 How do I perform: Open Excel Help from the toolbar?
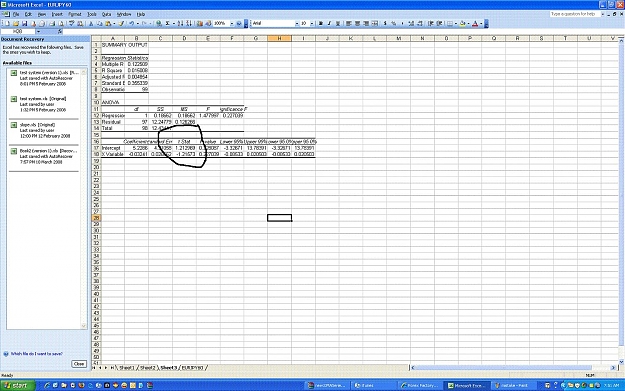[239, 24]
